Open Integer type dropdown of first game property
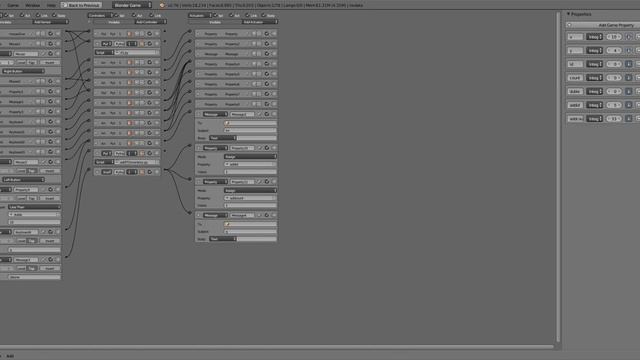Image resolution: width=640 pixels, height=360 pixels. [x=594, y=37]
